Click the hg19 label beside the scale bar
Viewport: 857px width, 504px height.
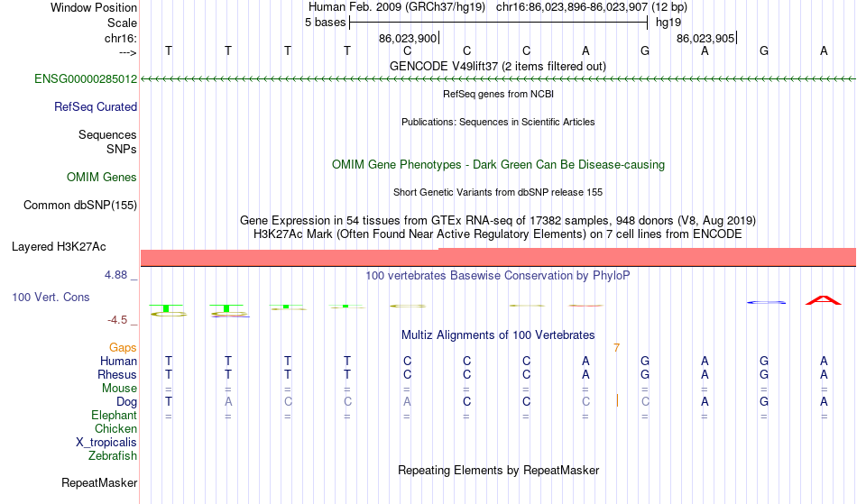(668, 23)
